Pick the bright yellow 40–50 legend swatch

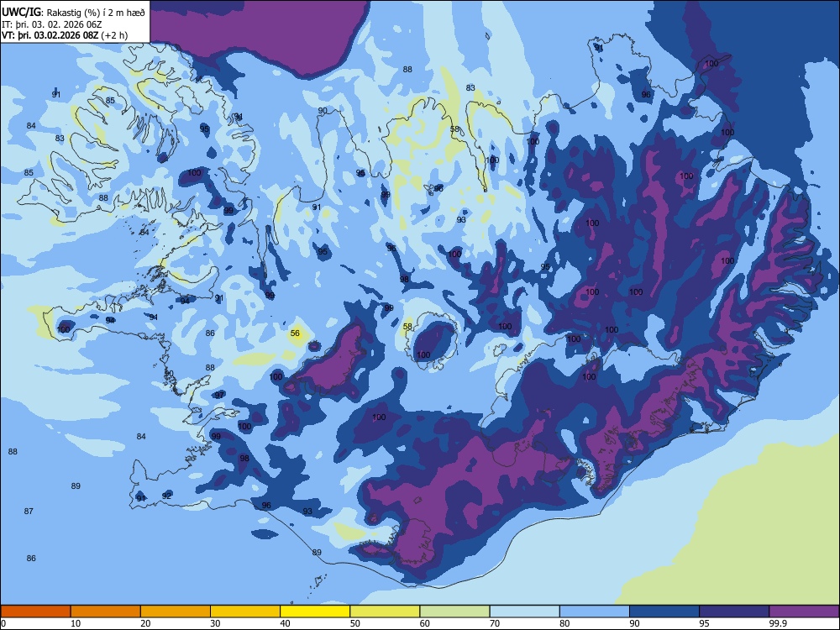315,612
